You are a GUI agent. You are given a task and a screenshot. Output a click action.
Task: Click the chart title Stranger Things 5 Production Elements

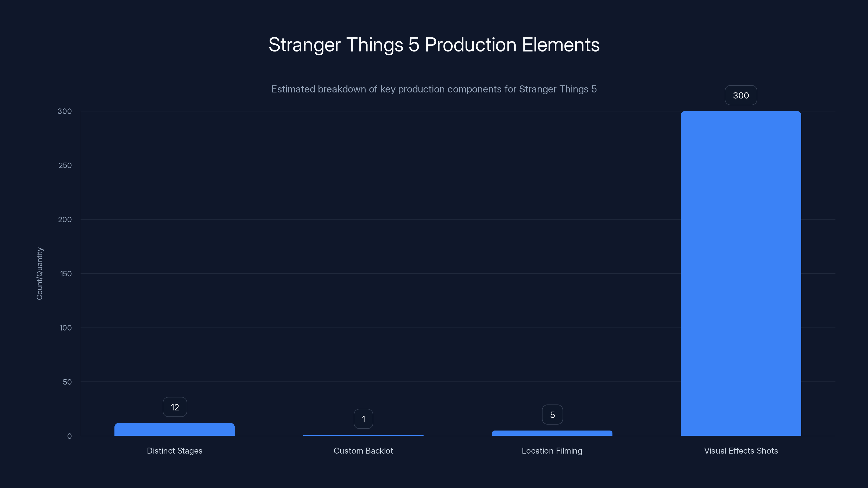pos(434,45)
